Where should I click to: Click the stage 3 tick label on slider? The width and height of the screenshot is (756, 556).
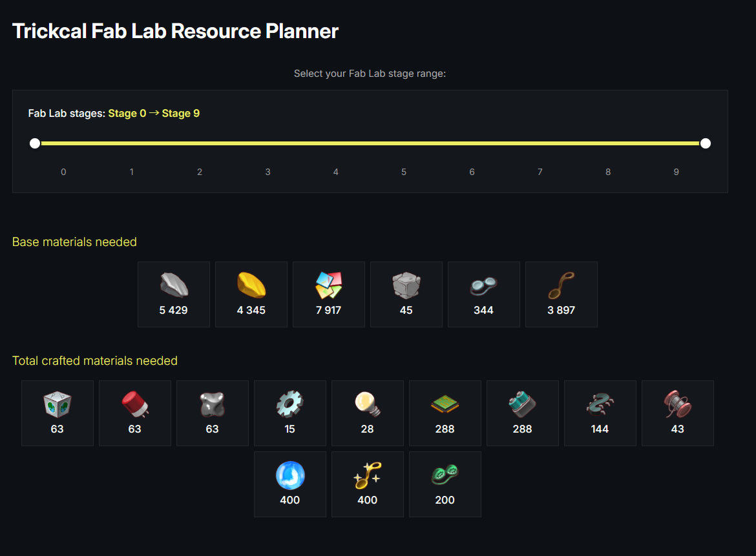coord(268,172)
